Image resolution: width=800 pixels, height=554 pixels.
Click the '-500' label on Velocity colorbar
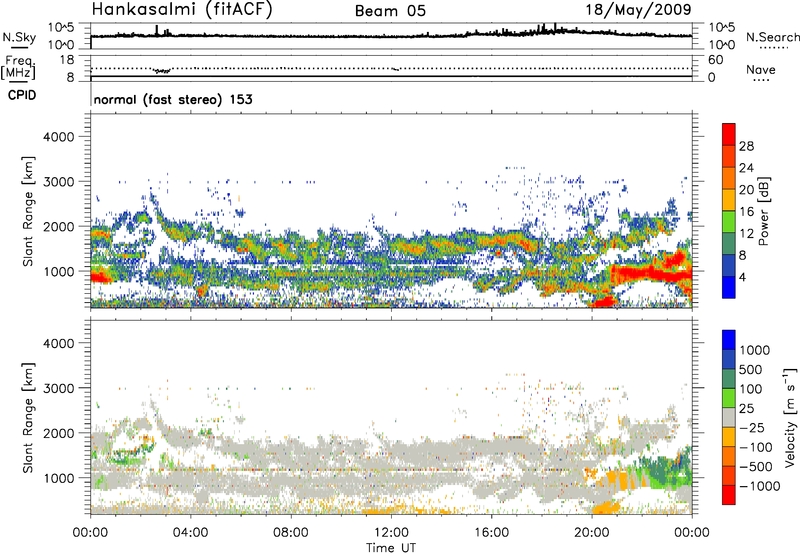pyautogui.click(x=755, y=466)
